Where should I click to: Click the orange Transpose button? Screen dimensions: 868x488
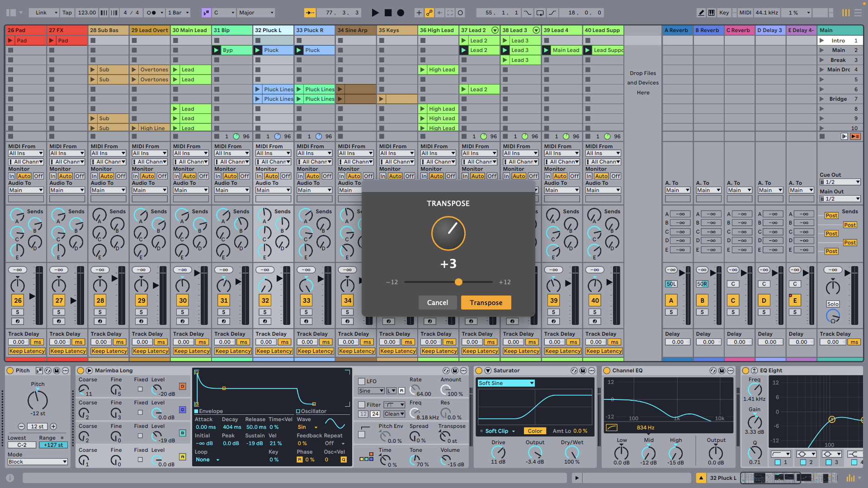click(x=486, y=303)
